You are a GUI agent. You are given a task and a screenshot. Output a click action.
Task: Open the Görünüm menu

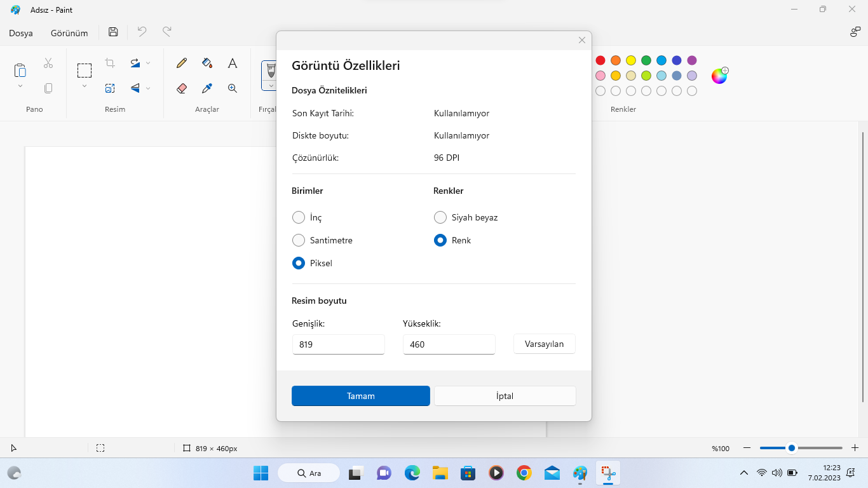pyautogui.click(x=69, y=33)
